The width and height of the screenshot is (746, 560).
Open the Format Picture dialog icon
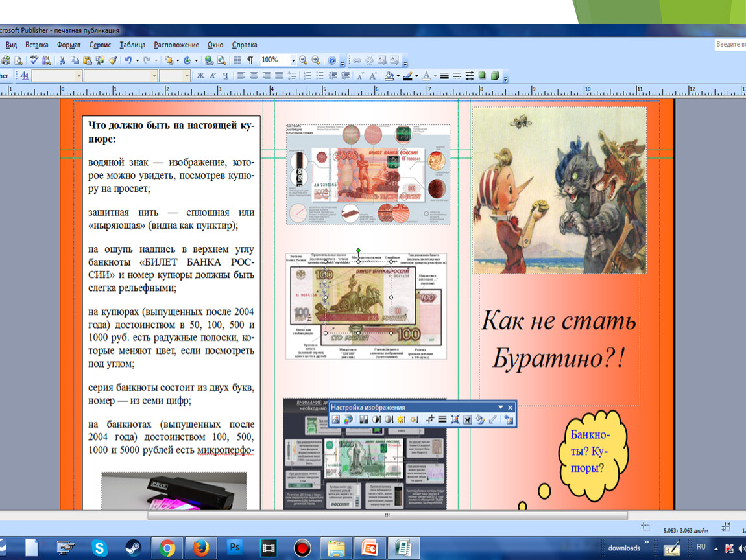(480, 419)
